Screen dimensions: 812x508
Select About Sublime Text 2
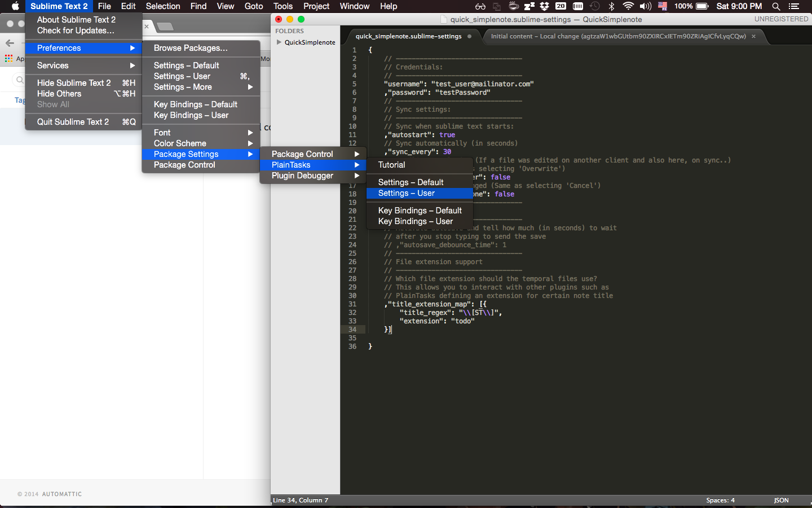tap(83, 20)
